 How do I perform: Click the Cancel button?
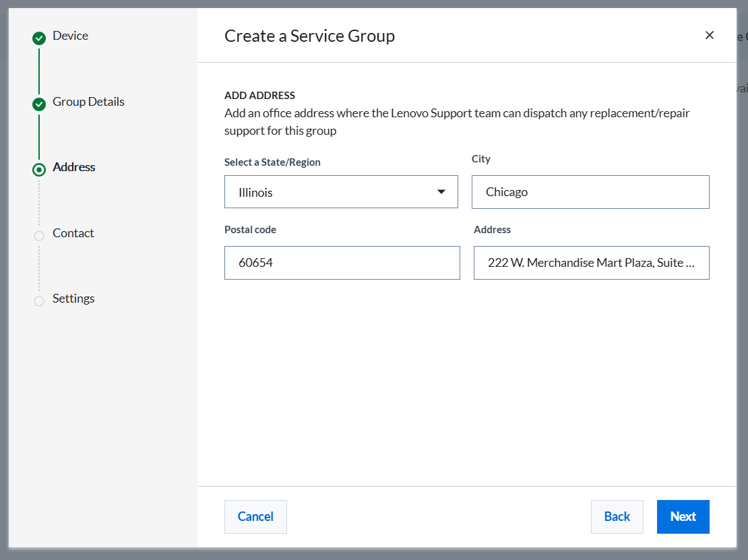pos(255,517)
